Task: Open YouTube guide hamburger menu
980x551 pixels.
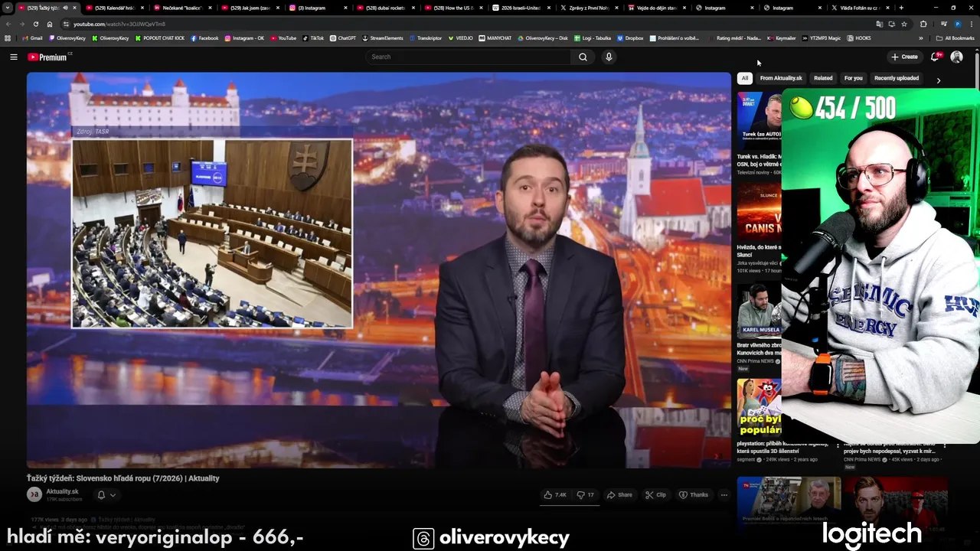Action: [x=13, y=57]
